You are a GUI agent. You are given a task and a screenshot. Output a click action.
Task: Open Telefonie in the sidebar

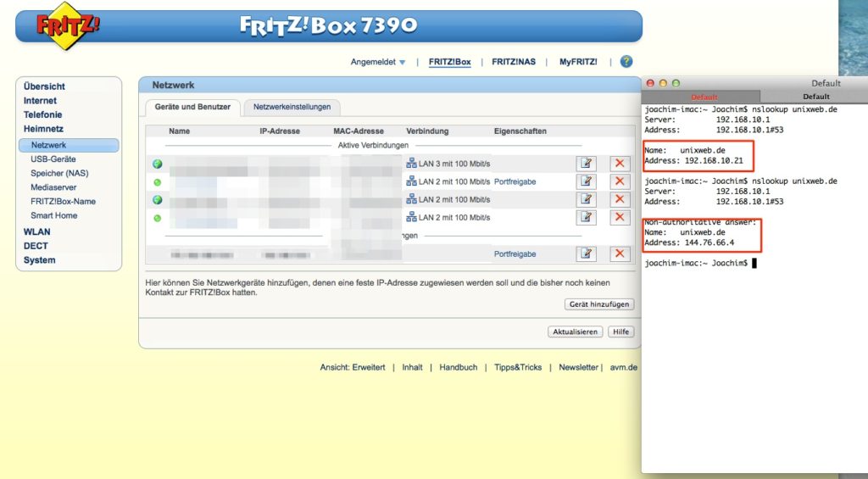pyautogui.click(x=42, y=114)
